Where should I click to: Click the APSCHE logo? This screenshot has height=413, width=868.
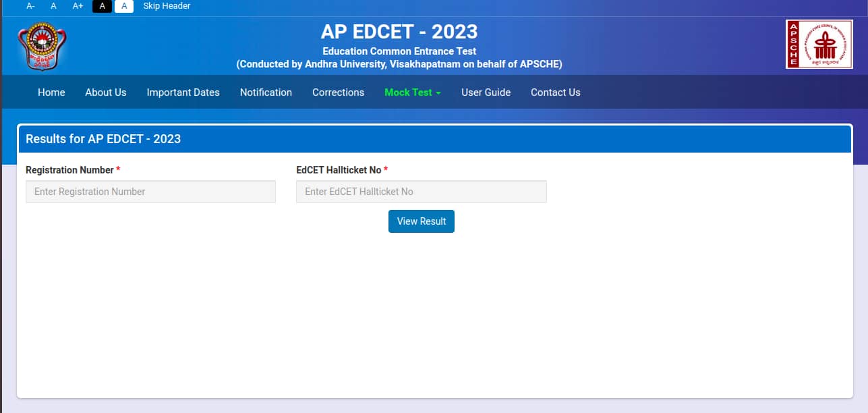point(819,44)
